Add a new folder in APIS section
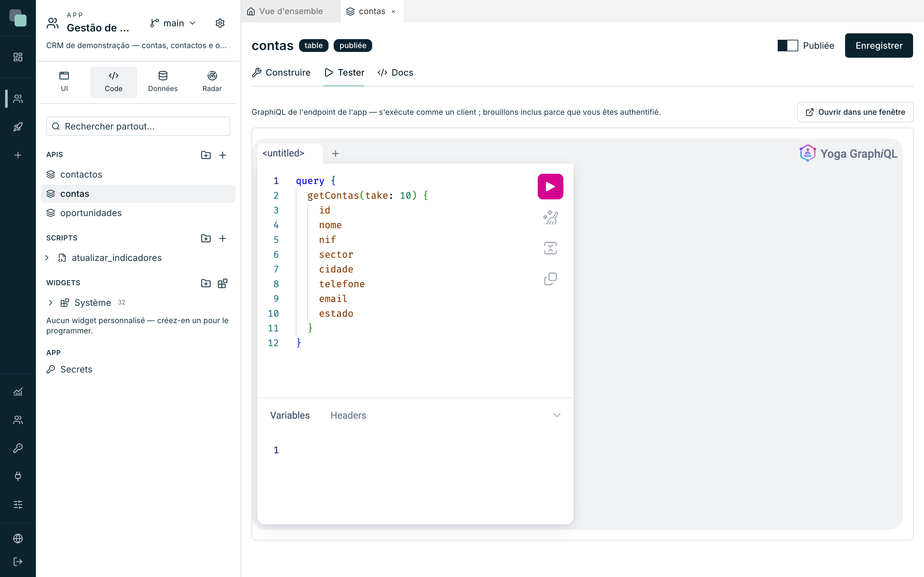924x577 pixels. pyautogui.click(x=206, y=155)
